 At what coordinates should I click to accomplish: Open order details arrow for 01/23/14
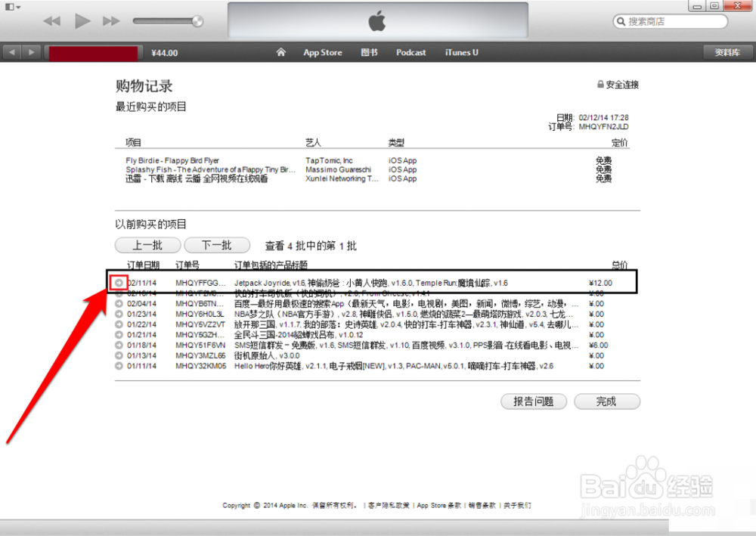119,314
